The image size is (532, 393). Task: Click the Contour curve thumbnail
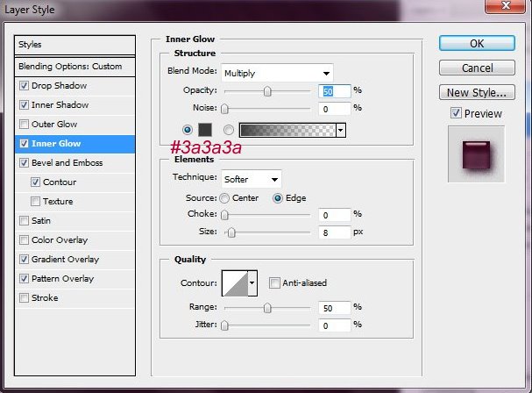[x=235, y=282]
